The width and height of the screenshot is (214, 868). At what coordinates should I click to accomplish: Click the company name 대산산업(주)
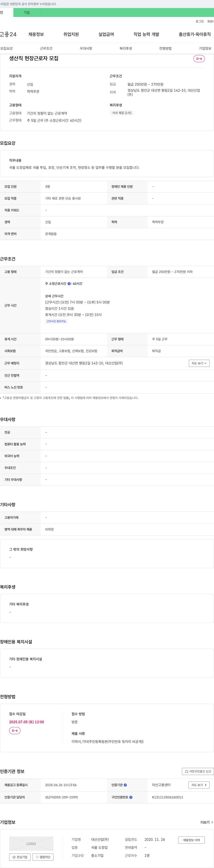100,839
